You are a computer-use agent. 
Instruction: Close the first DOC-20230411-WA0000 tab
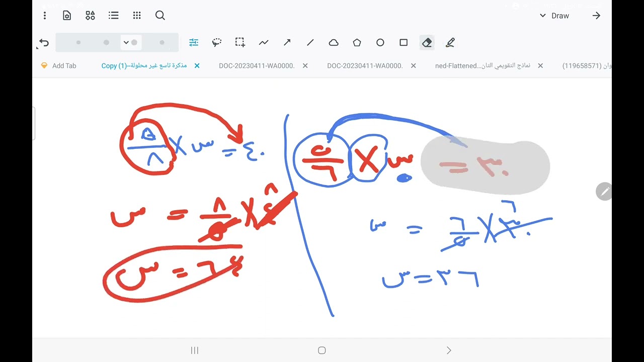(x=305, y=66)
